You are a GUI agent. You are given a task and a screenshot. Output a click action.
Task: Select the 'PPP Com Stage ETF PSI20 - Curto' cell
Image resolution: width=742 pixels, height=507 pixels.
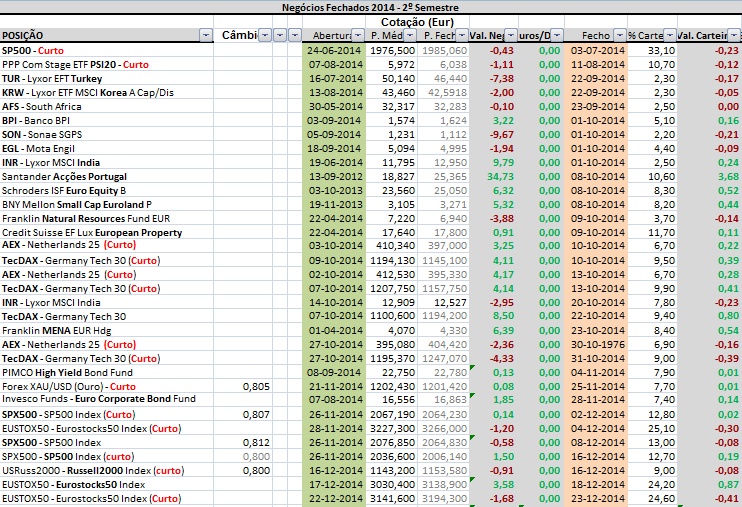(x=107, y=64)
